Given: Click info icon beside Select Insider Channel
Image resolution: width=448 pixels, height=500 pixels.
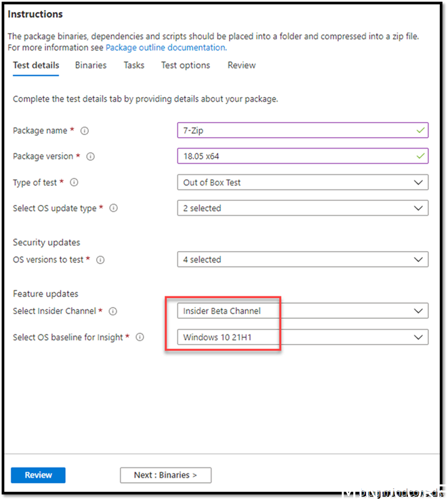Looking at the screenshot, I should pos(113,311).
